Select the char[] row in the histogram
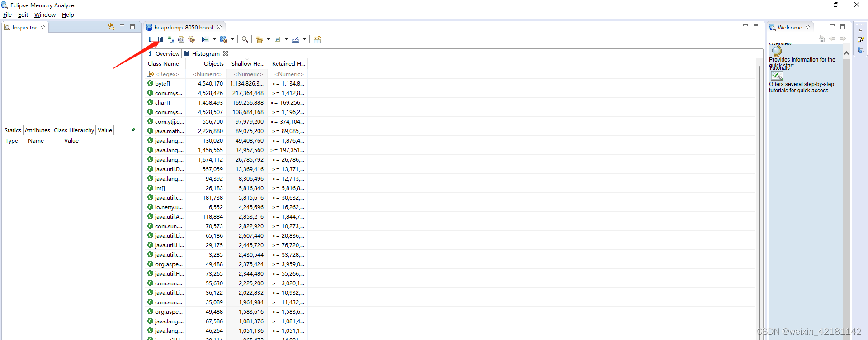868x340 pixels. (451, 102)
